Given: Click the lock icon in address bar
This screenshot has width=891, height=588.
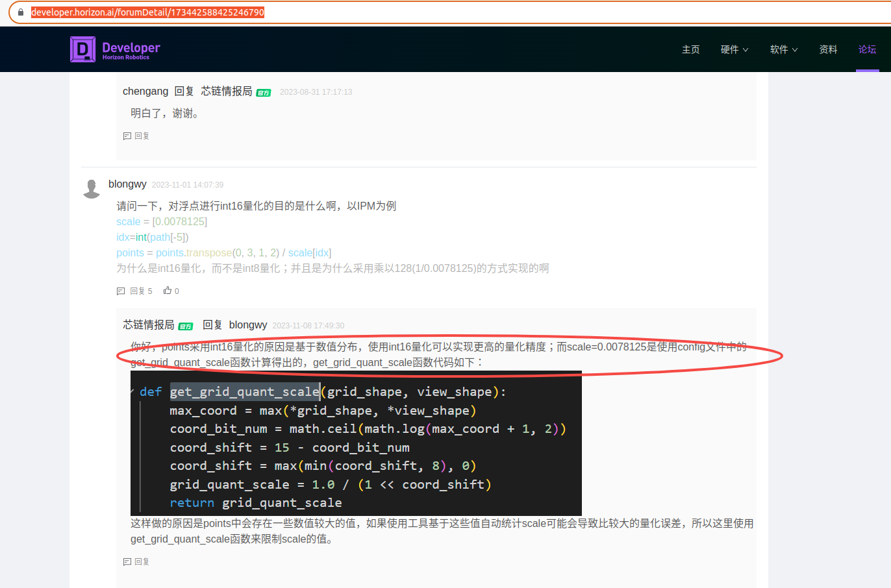Looking at the screenshot, I should (x=21, y=12).
